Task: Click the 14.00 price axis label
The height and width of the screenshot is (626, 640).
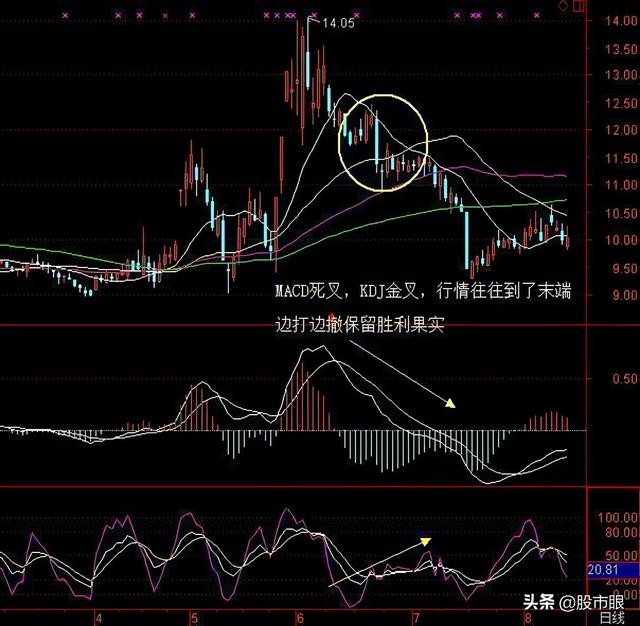Action: click(x=621, y=21)
